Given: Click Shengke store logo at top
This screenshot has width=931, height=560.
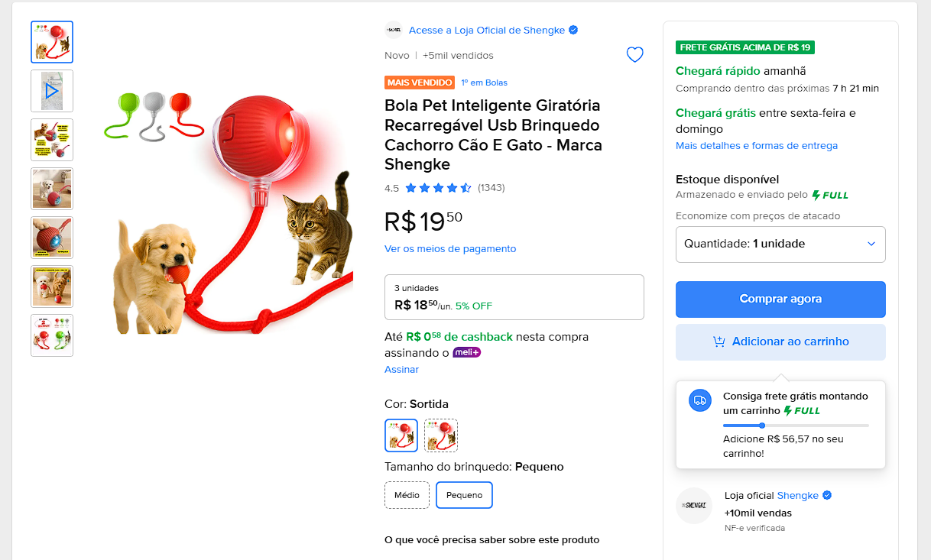Looking at the screenshot, I should pyautogui.click(x=394, y=31).
